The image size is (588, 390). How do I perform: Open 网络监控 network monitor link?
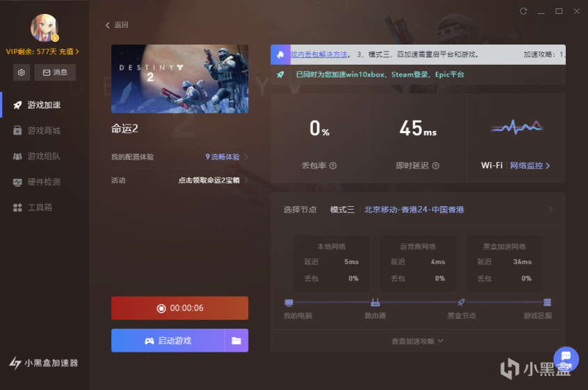[530, 166]
